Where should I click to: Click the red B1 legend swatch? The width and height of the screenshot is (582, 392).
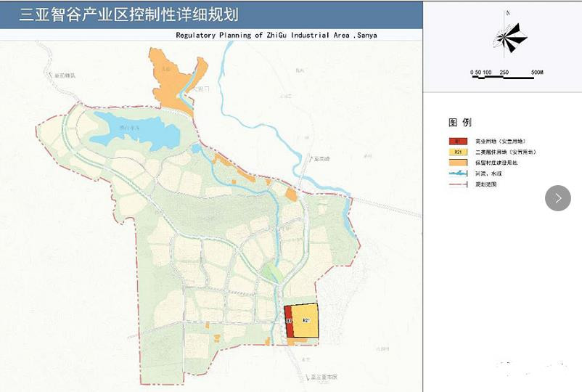tap(457, 141)
